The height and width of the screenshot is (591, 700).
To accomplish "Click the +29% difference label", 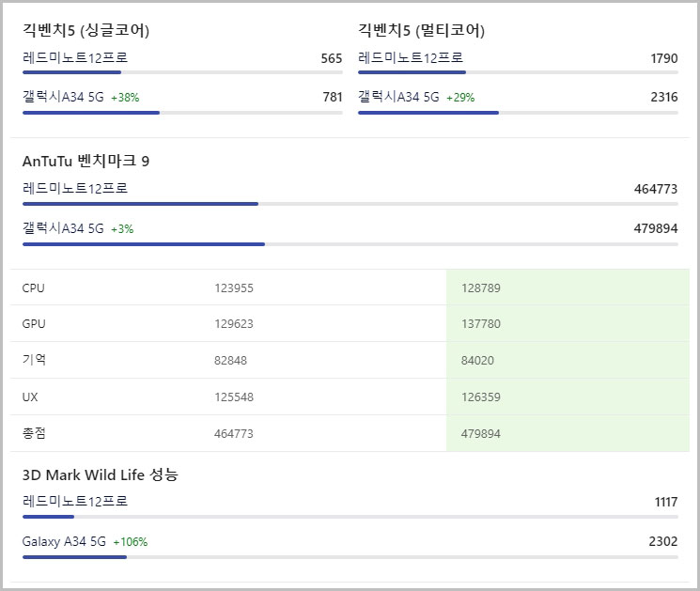I will (x=460, y=98).
